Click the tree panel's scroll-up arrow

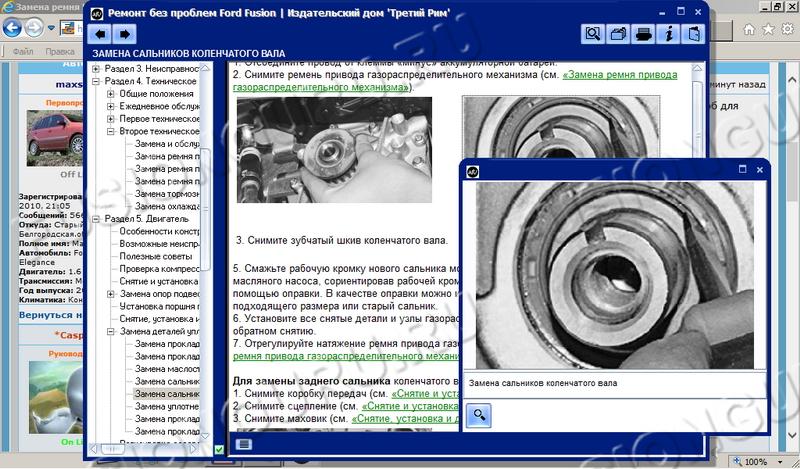[205, 68]
